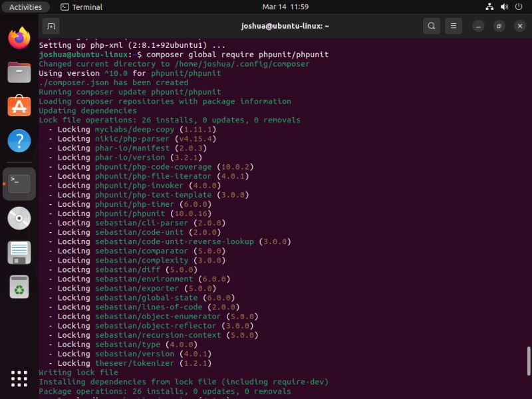Open the Activities overview
Viewport: 532px width, 399px height.
(25, 7)
